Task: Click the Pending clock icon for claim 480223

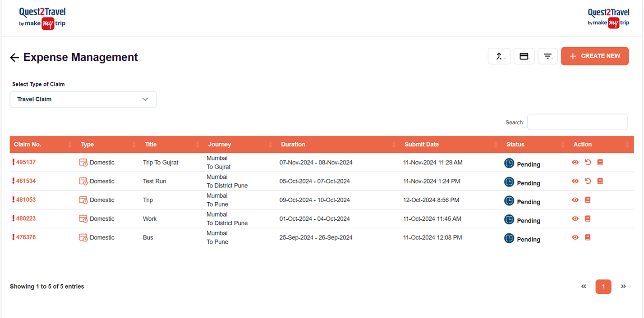Action: click(509, 220)
